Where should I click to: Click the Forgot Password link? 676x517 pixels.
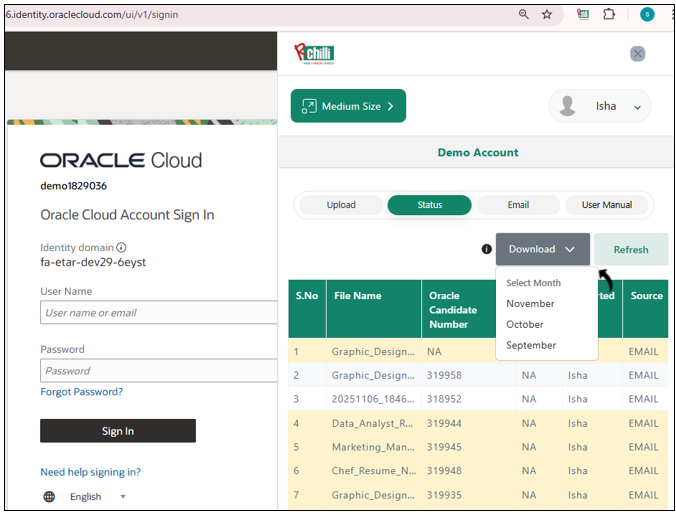(x=81, y=392)
